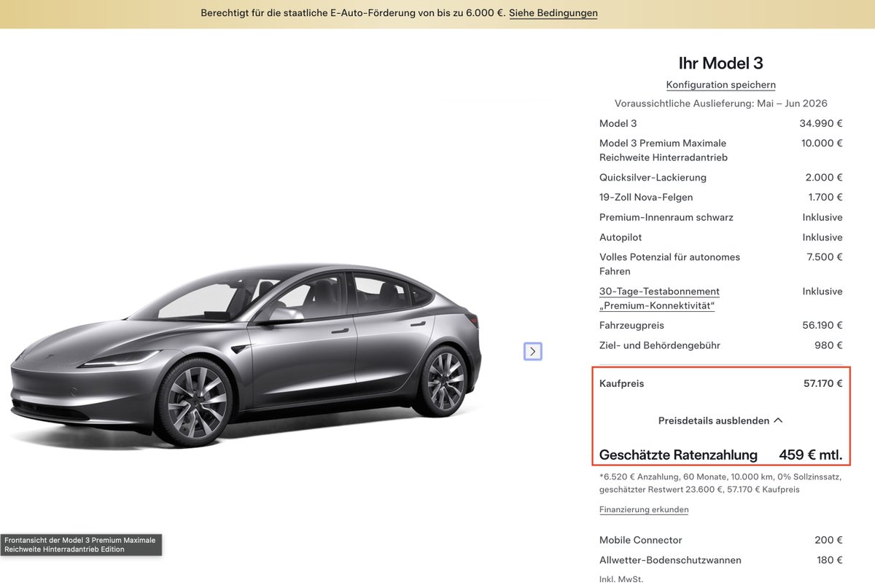The width and height of the screenshot is (875, 588).
Task: Click the Geschätzte Ratenzahlung 459 € mtl. amount
Action: (x=811, y=455)
